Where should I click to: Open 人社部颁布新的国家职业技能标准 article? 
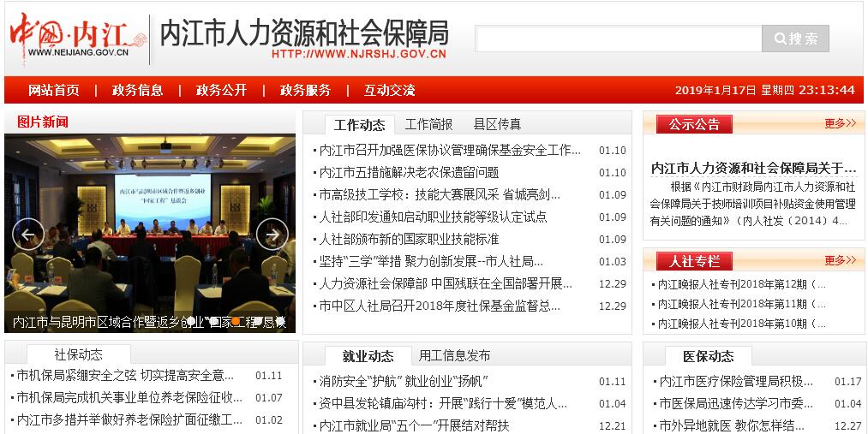pyautogui.click(x=409, y=239)
